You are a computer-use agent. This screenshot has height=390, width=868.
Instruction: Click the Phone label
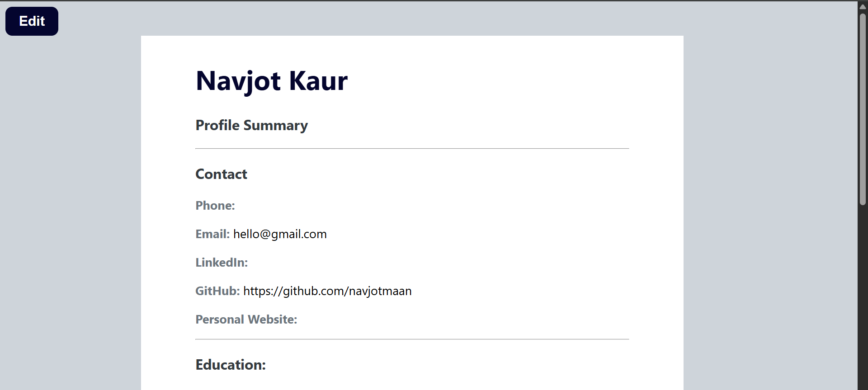(215, 206)
